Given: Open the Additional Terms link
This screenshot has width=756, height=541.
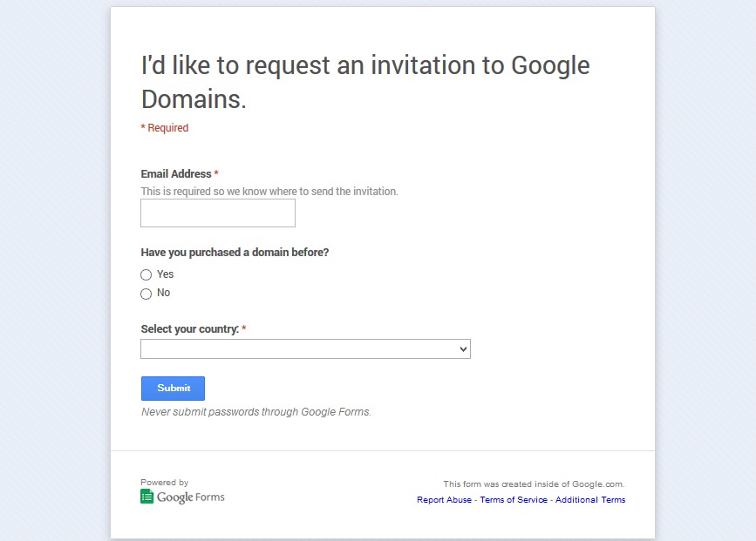Looking at the screenshot, I should point(590,499).
